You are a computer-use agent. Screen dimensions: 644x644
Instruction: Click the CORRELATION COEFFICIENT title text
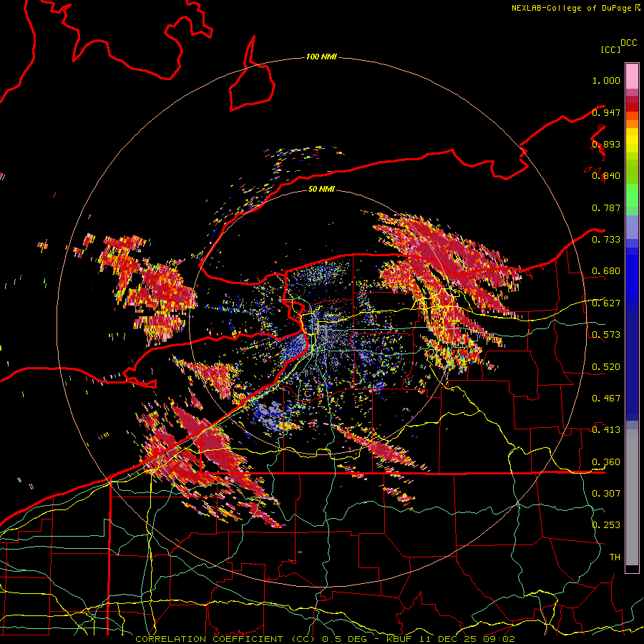click(209, 639)
